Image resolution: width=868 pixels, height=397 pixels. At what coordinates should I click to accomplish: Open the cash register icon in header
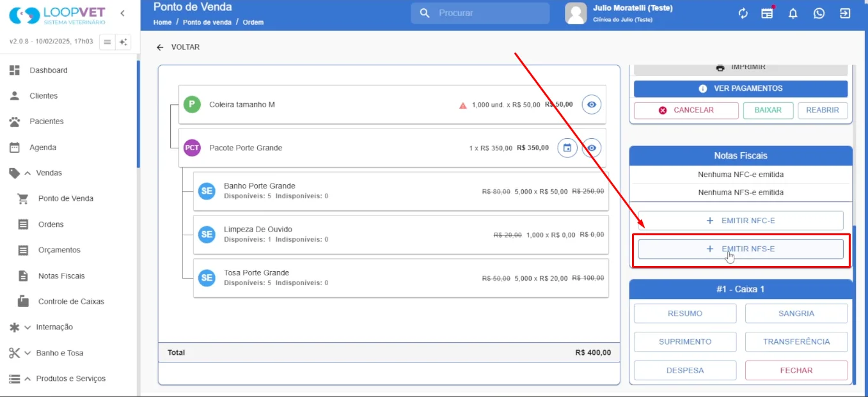point(767,13)
